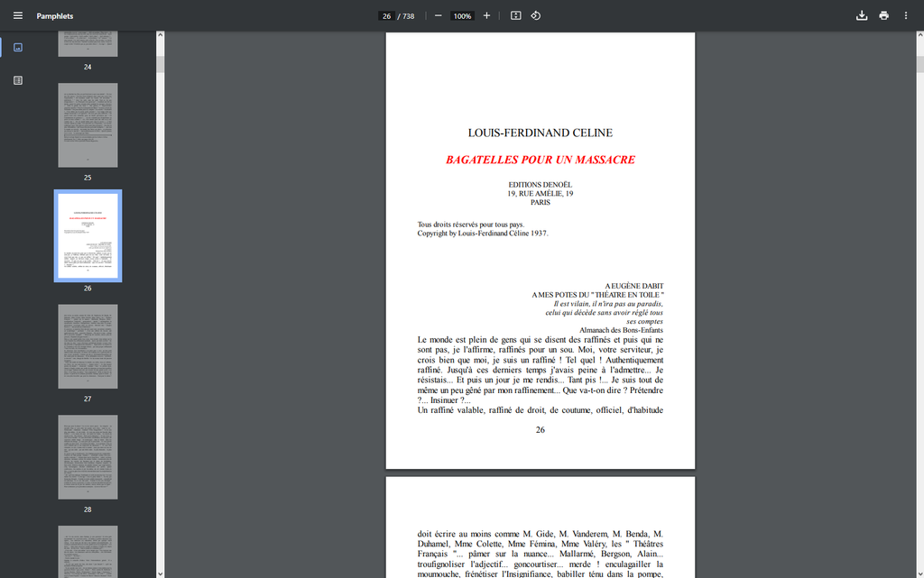Switch to the thumbnails view in sidebar
This screenshot has width=924, height=578.
[x=18, y=48]
